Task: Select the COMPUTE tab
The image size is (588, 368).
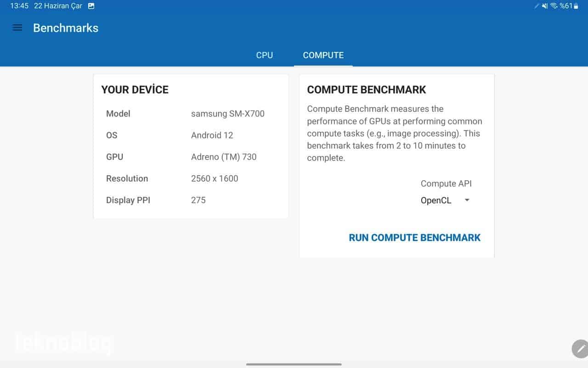Action: pos(323,55)
